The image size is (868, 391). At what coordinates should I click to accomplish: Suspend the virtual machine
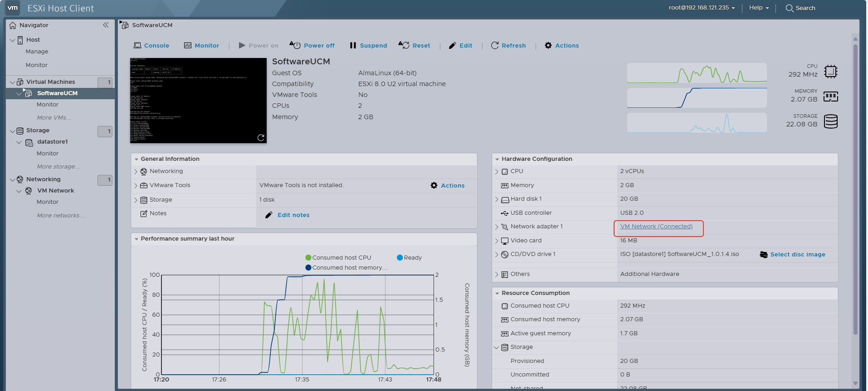[368, 45]
